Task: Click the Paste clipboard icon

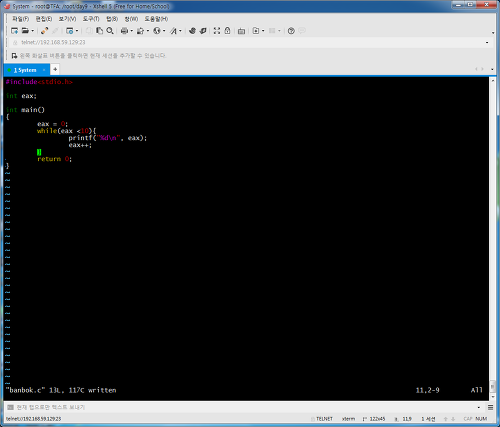Action: [99, 31]
